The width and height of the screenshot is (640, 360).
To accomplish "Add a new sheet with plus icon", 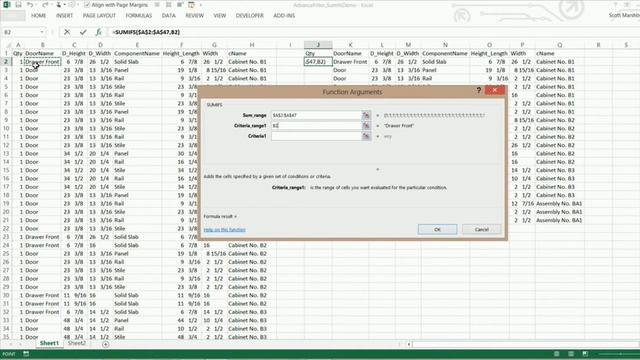I will coord(105,344).
